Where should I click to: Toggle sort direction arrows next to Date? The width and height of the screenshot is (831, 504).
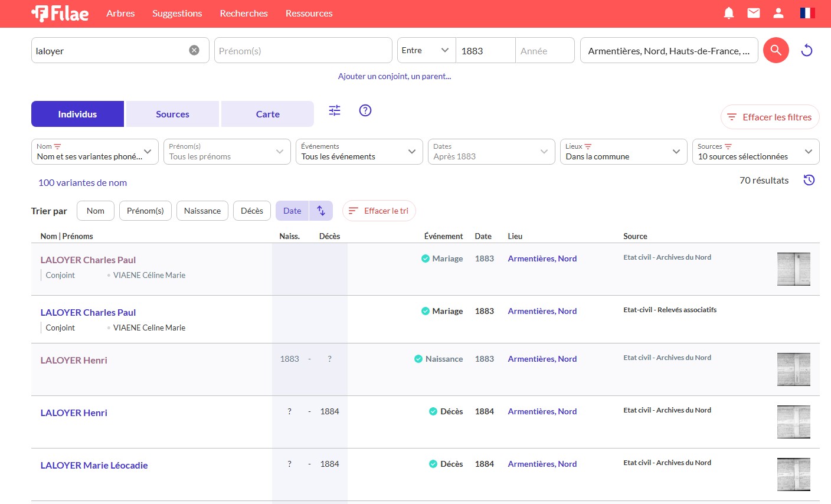click(x=321, y=211)
